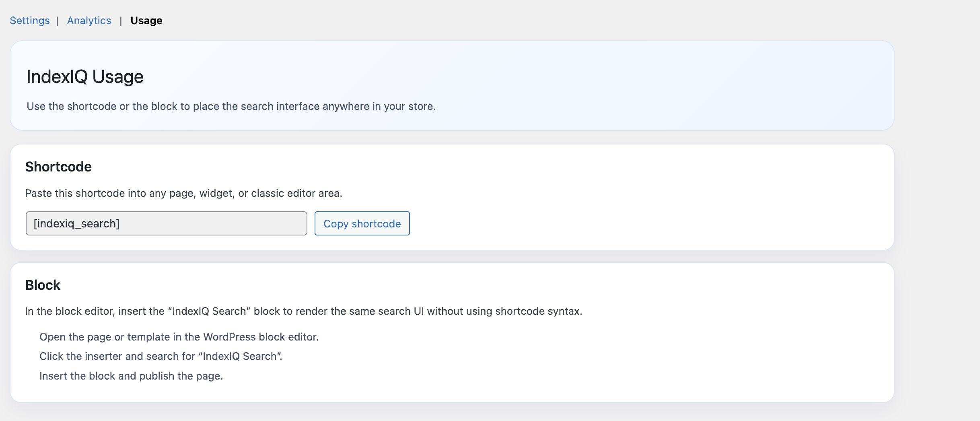Click the block editor description paragraph
980x421 pixels.
(x=303, y=311)
